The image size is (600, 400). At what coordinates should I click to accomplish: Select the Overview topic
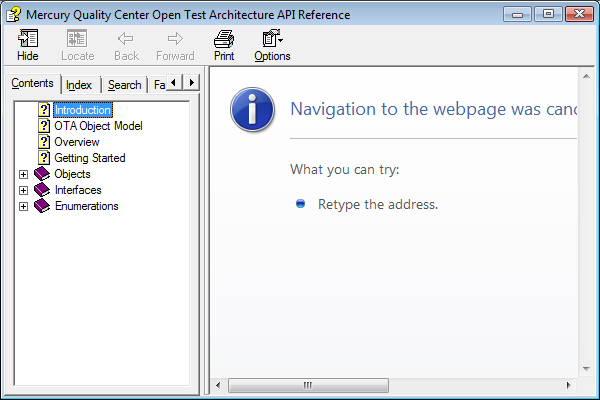(76, 142)
